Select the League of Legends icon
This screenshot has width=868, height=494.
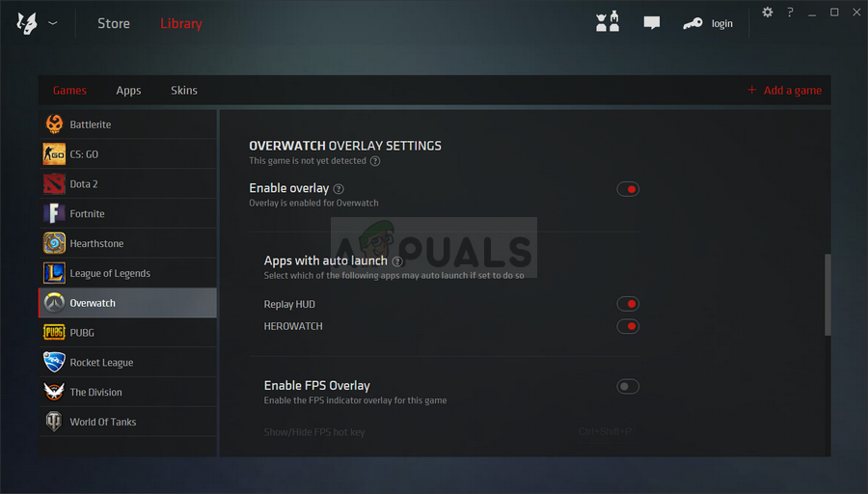tap(54, 273)
